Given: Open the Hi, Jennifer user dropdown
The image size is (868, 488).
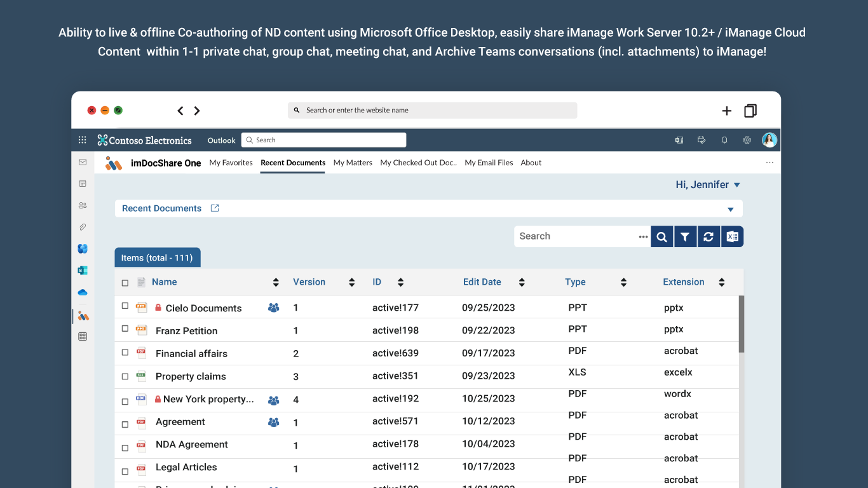Looking at the screenshot, I should click(708, 185).
